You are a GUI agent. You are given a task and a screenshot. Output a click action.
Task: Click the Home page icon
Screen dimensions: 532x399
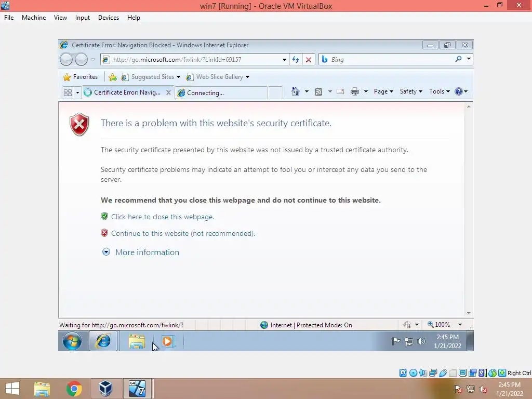click(296, 91)
